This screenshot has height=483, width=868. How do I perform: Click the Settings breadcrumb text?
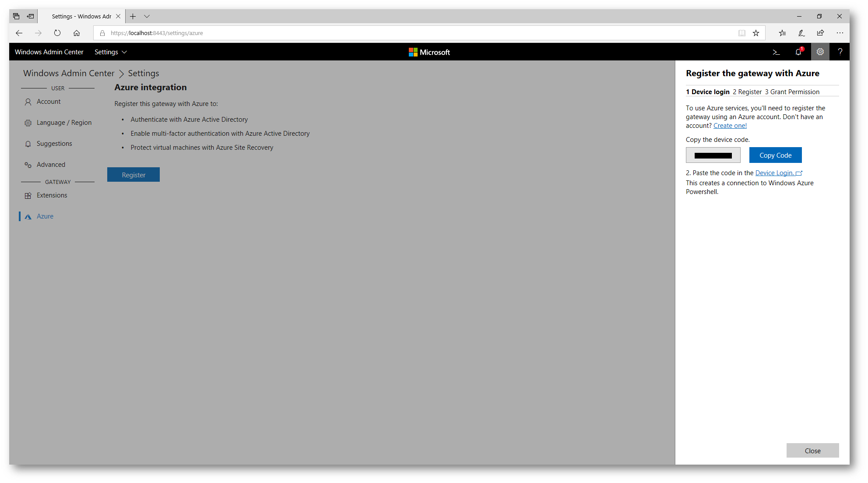point(144,73)
